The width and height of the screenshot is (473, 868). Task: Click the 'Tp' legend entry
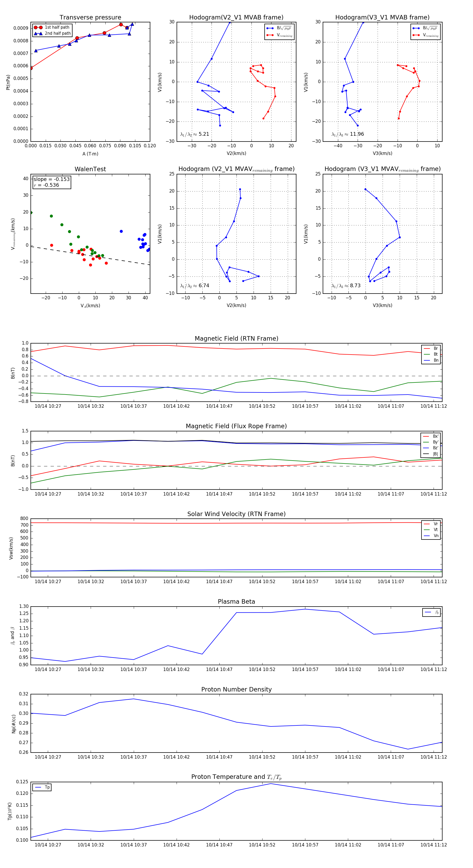(42, 787)
